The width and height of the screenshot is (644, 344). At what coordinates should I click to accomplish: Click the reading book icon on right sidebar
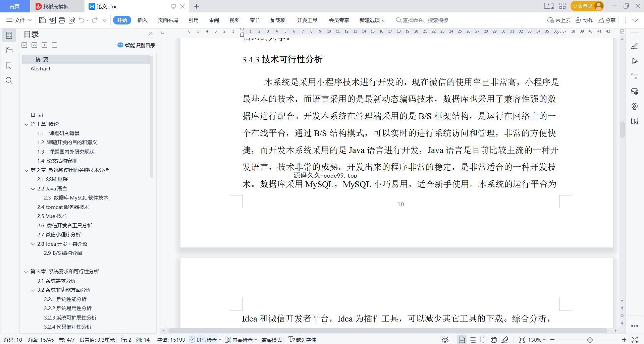tap(634, 121)
